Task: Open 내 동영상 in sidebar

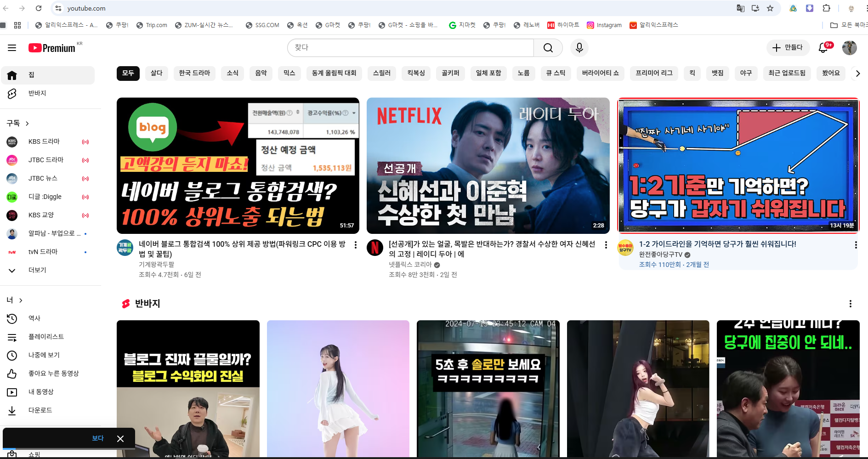Action: click(x=48, y=392)
